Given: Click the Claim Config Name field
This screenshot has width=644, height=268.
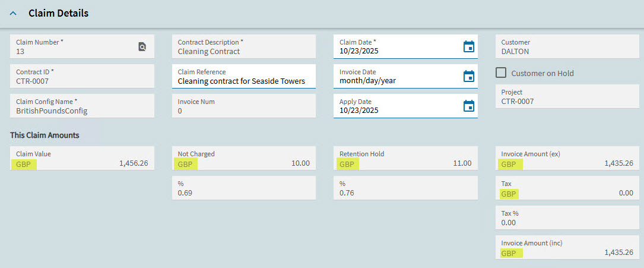Looking at the screenshot, I should tap(82, 106).
